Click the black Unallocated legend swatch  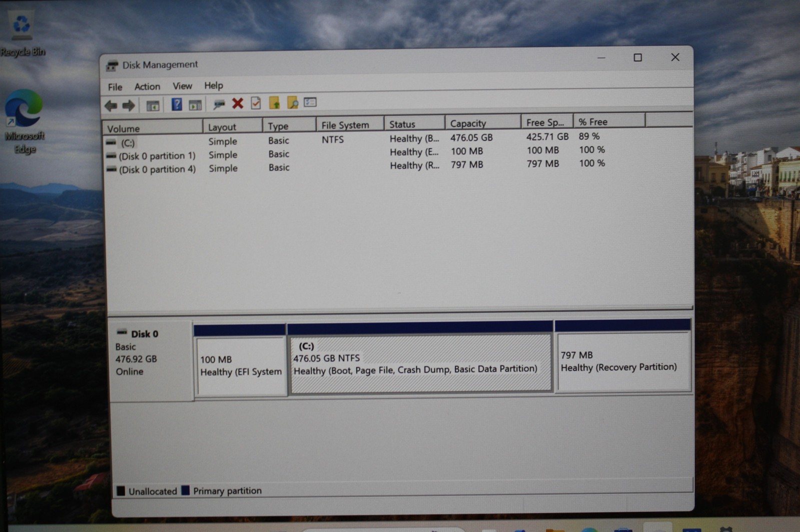pos(121,491)
